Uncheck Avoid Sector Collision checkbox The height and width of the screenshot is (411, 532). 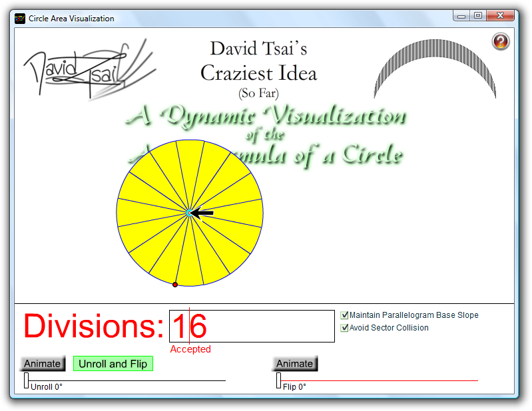(344, 328)
